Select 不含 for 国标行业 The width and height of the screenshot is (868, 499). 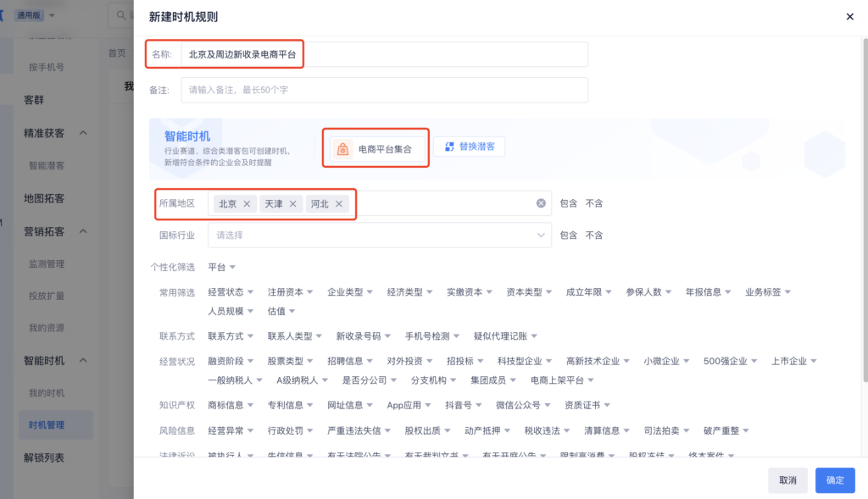point(594,235)
